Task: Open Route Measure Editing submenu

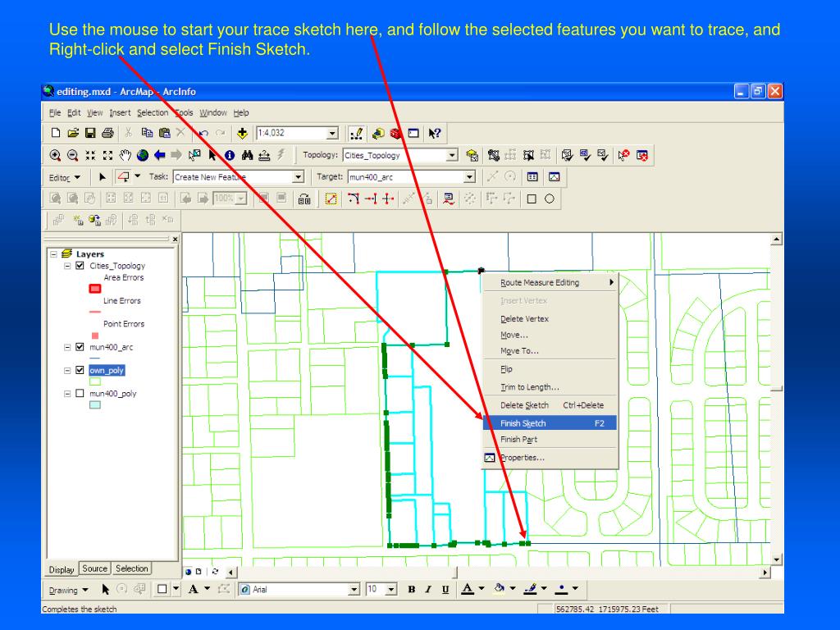Action: [x=550, y=282]
